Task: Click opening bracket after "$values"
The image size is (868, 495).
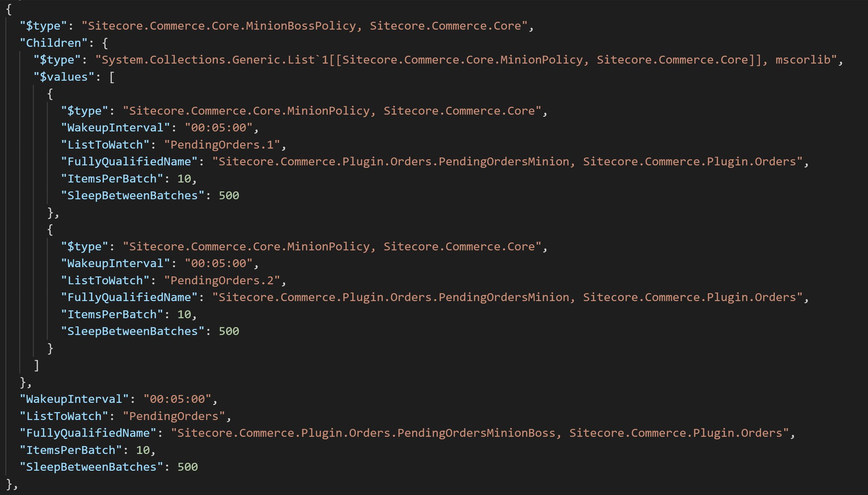Action: pos(112,77)
